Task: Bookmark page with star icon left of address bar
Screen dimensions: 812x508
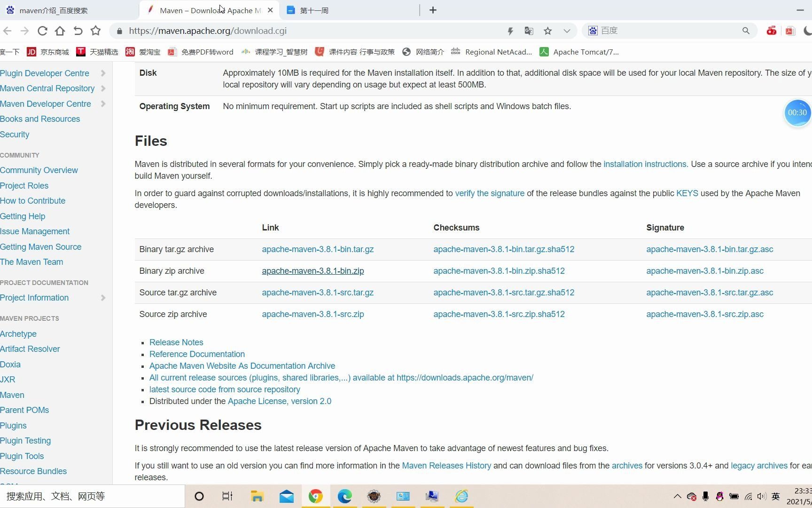Action: coord(96,31)
